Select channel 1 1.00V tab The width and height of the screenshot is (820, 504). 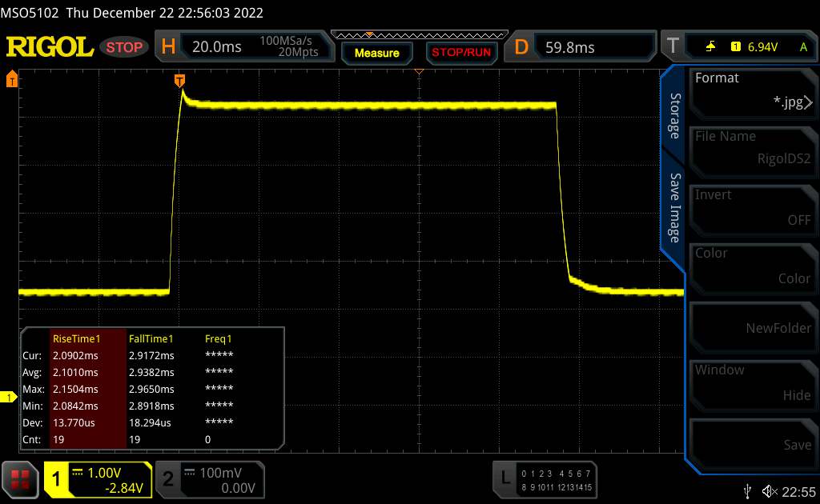(98, 479)
